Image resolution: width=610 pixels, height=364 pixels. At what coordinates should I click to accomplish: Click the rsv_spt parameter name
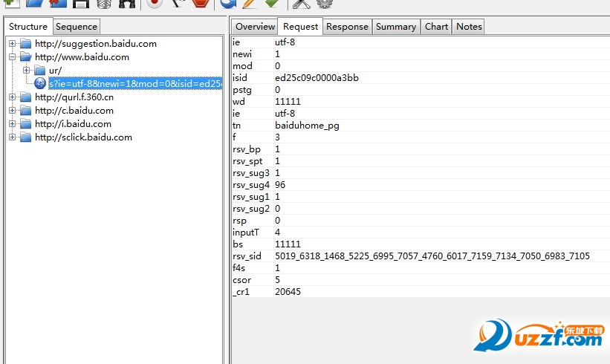tap(247, 161)
